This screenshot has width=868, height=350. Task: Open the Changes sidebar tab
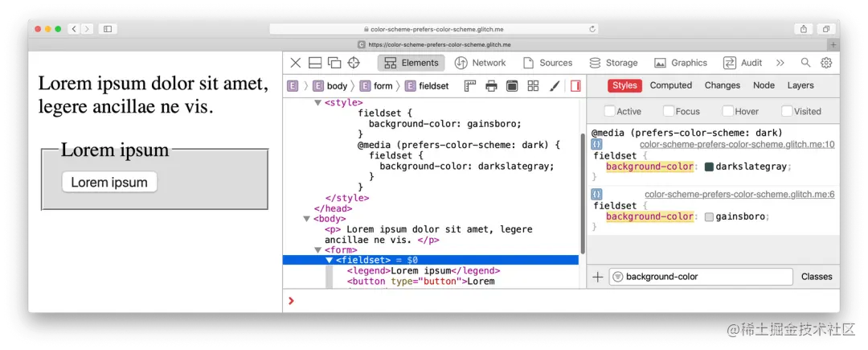point(723,85)
